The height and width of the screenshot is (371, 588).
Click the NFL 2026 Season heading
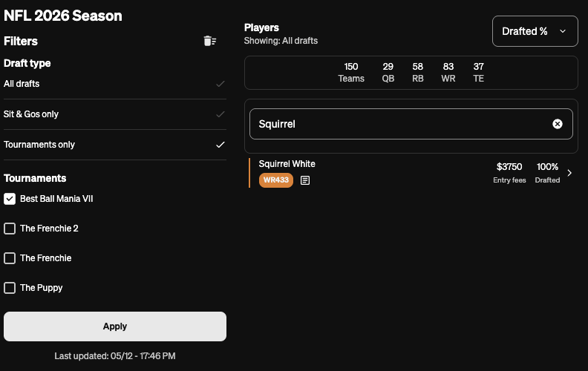(63, 16)
